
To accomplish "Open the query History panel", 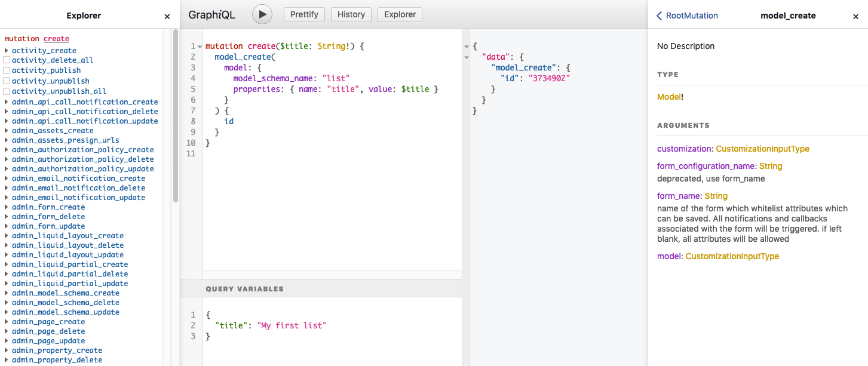I will pyautogui.click(x=351, y=14).
